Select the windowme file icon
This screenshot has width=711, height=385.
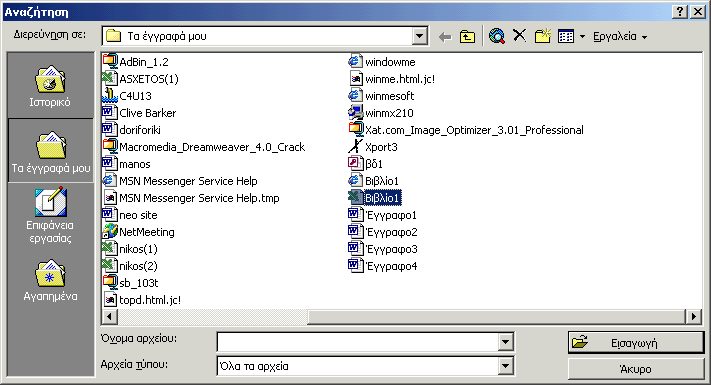coord(356,62)
